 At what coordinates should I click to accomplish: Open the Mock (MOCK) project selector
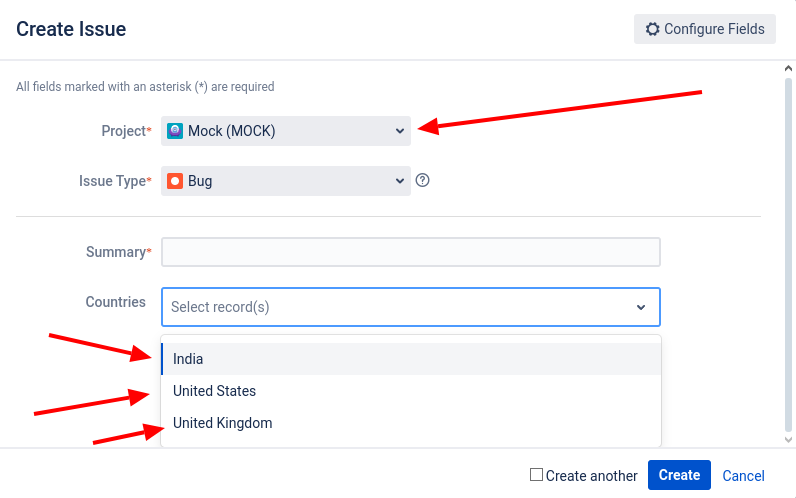286,131
